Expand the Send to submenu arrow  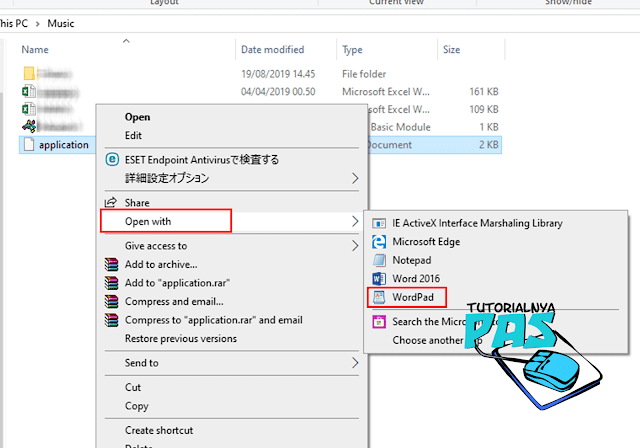(355, 363)
